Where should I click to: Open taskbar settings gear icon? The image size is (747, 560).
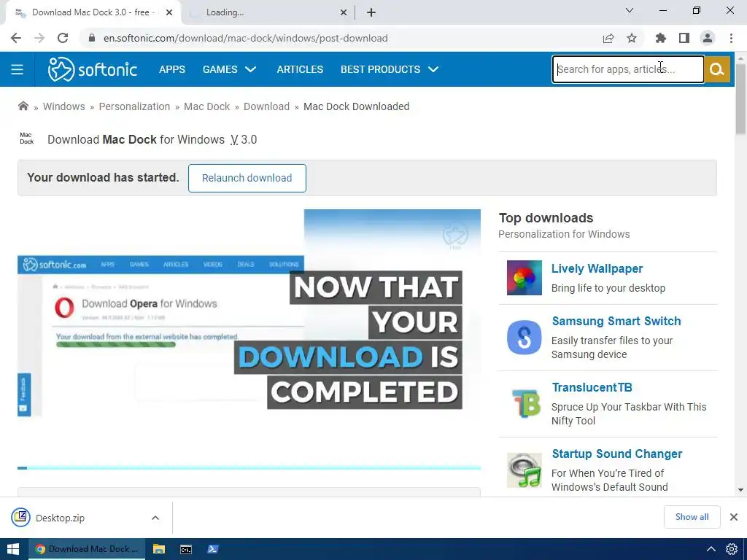pyautogui.click(x=732, y=549)
